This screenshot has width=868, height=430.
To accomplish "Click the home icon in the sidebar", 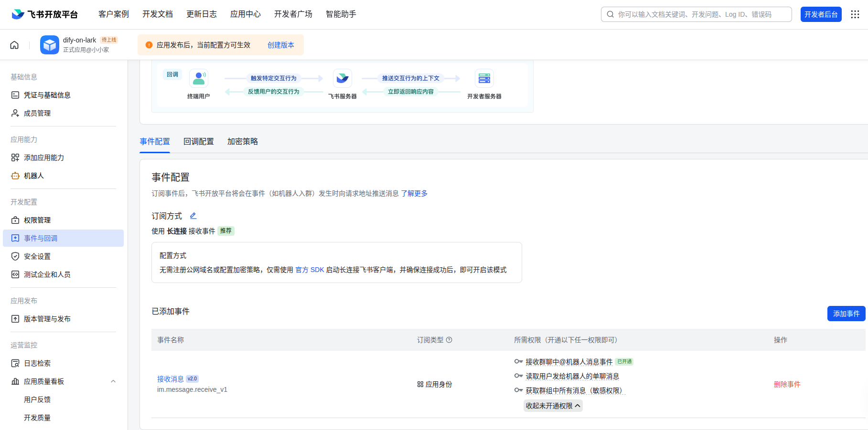I will pyautogui.click(x=14, y=44).
